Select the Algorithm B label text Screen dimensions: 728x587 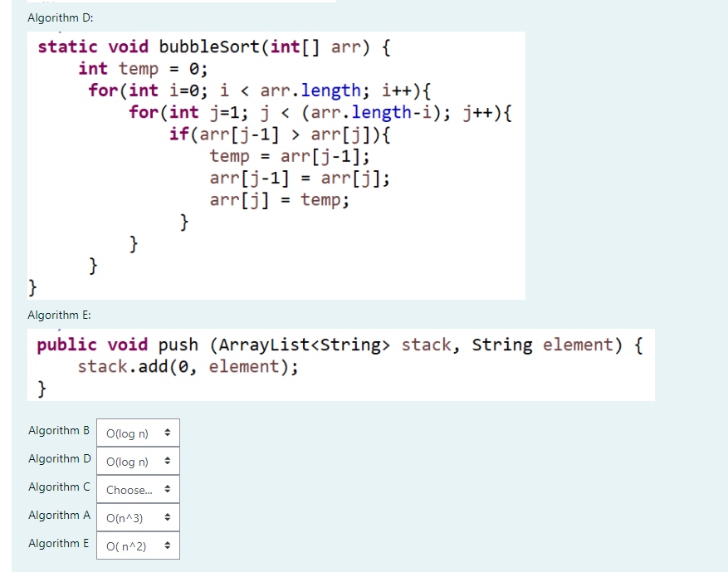[59, 430]
